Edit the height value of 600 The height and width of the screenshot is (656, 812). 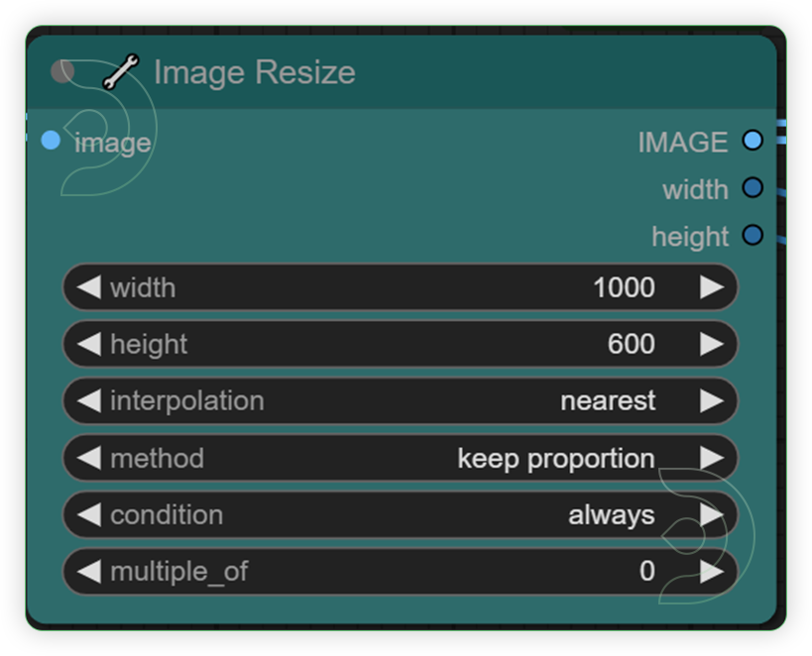[x=631, y=344]
